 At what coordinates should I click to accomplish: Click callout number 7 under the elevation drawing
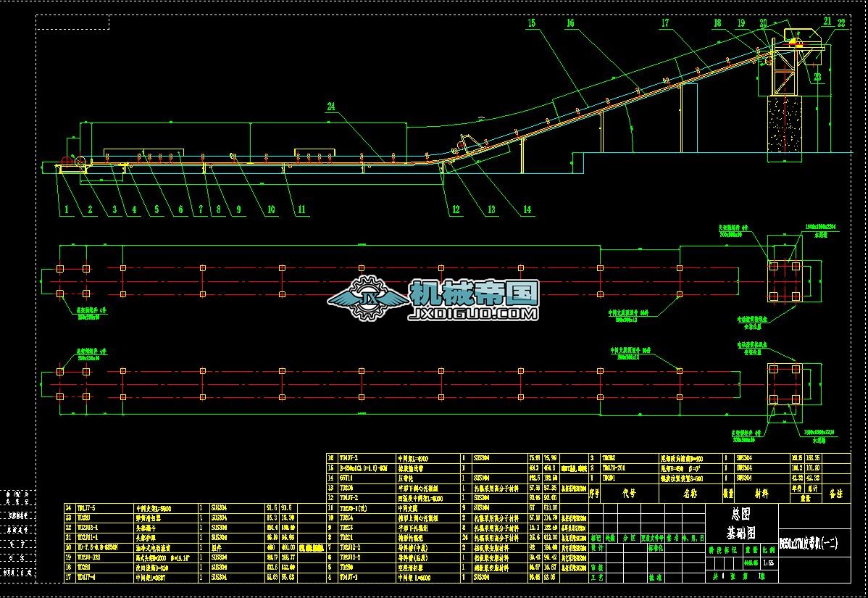(x=201, y=209)
